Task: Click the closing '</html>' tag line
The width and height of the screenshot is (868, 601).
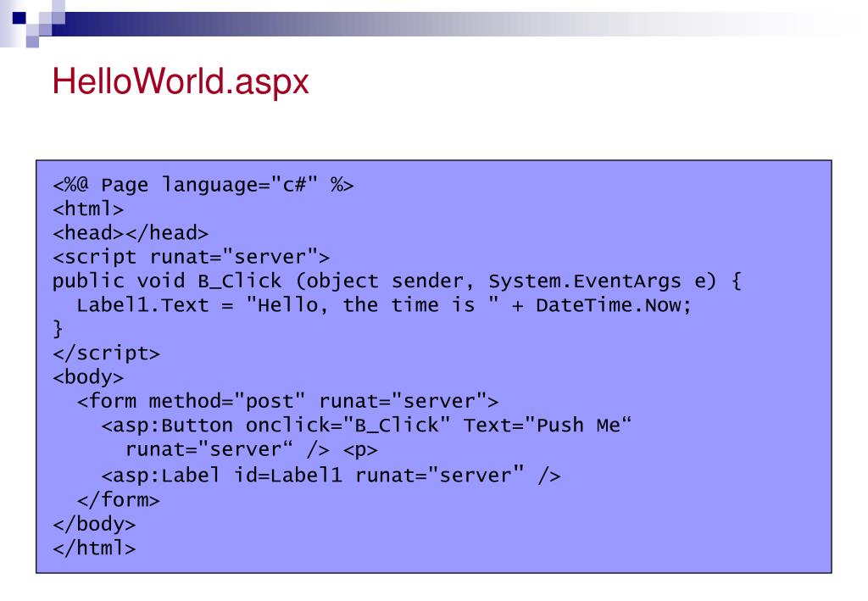Action: point(94,548)
